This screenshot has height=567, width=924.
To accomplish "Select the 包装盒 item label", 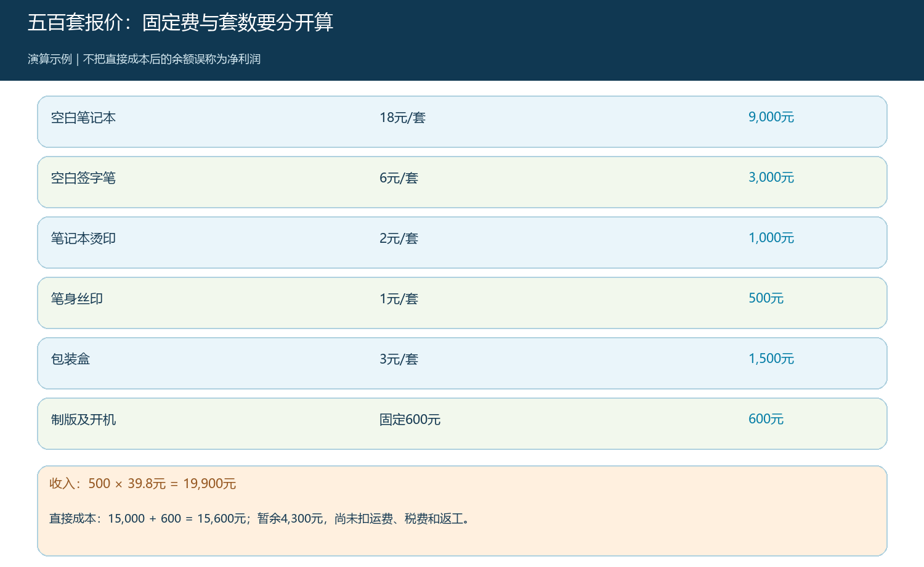I will pyautogui.click(x=70, y=359).
